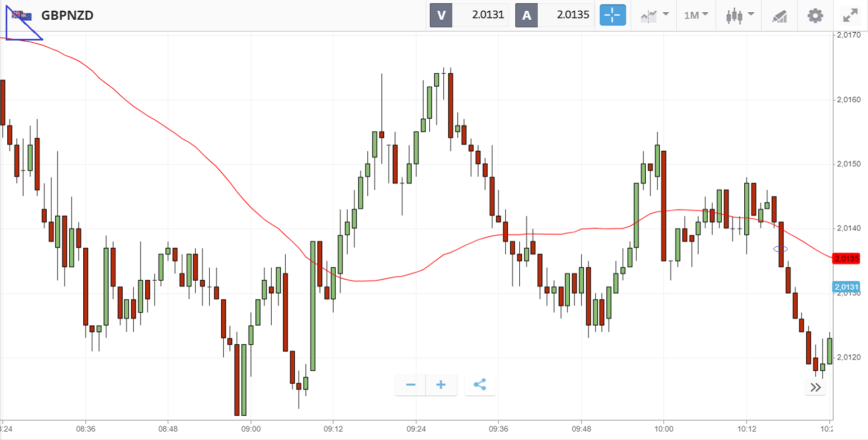Click the 09:00 time axis label
The width and height of the screenshot is (868, 440).
(x=250, y=428)
